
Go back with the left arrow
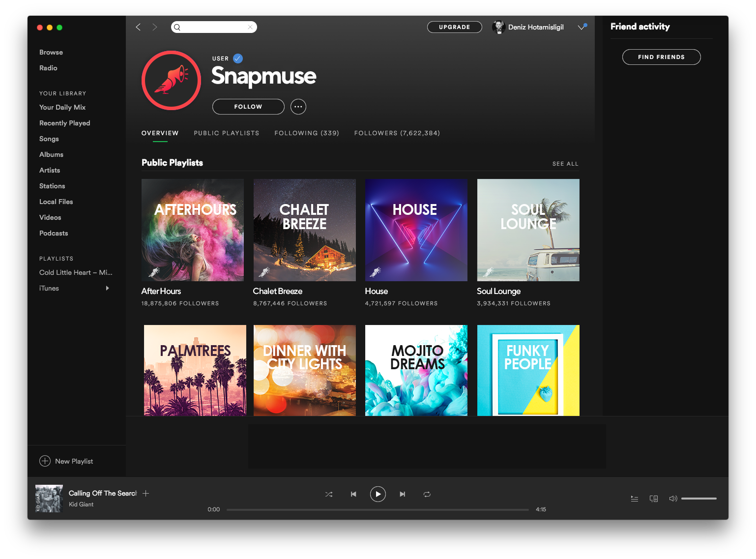[x=138, y=27]
